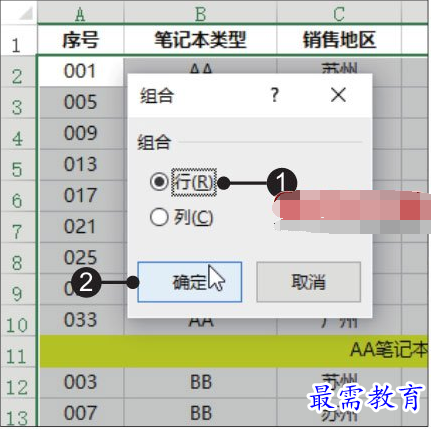This screenshot has height=429, width=431.
Task: Select row 1 header
Action: 18,40
